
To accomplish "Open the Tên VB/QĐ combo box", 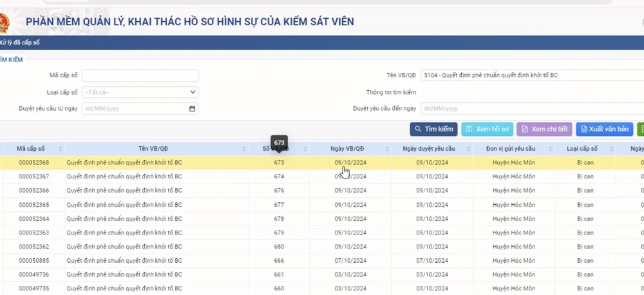I will [533, 75].
